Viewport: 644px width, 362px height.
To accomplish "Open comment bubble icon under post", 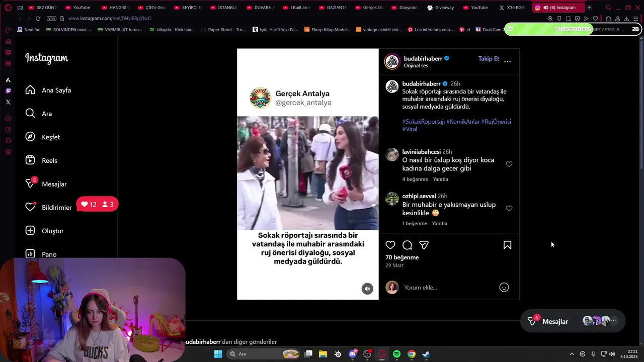I will tap(408, 245).
